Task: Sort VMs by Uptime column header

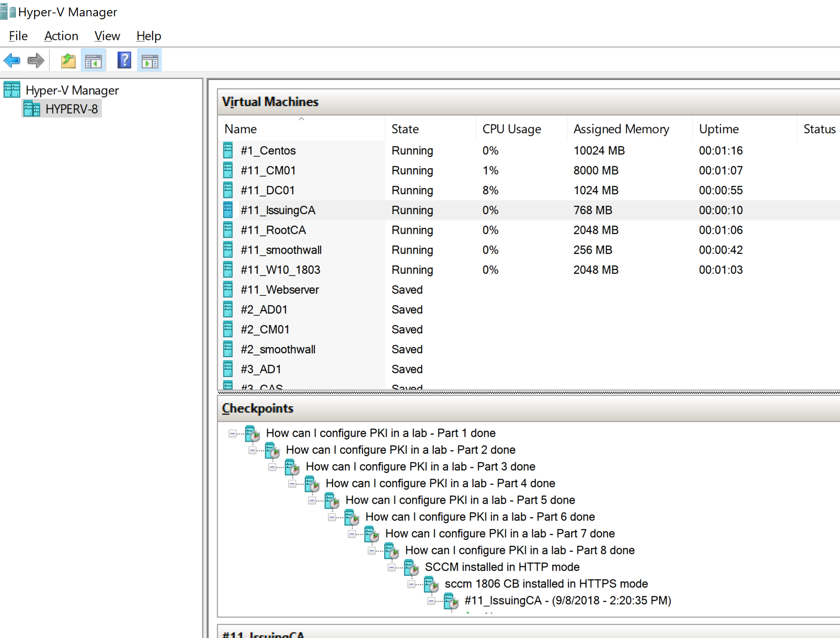Action: tap(745, 128)
